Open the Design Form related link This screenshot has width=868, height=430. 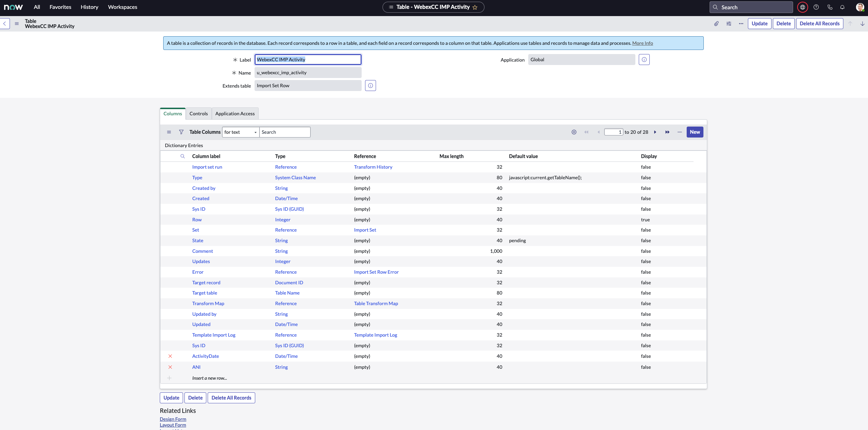[x=173, y=419]
